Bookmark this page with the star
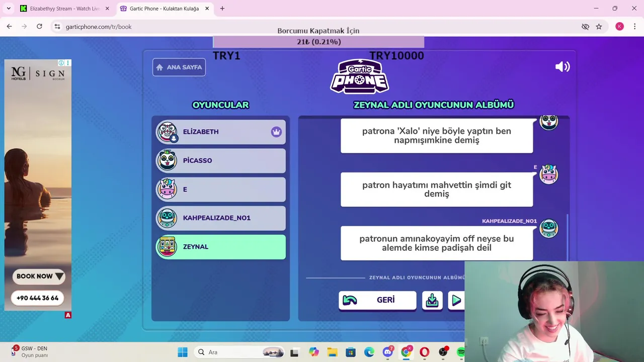The height and width of the screenshot is (362, 644). pyautogui.click(x=599, y=27)
